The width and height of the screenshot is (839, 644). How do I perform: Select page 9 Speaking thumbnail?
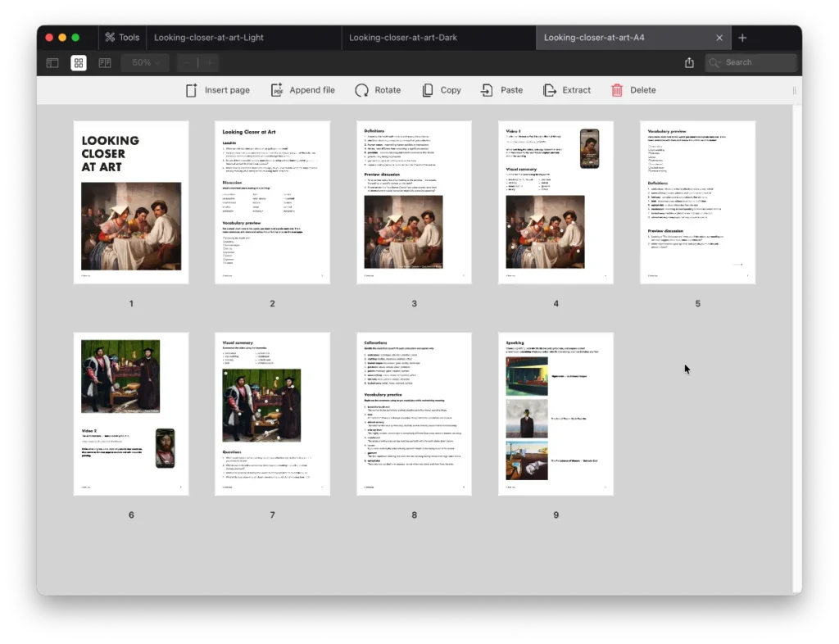[556, 414]
